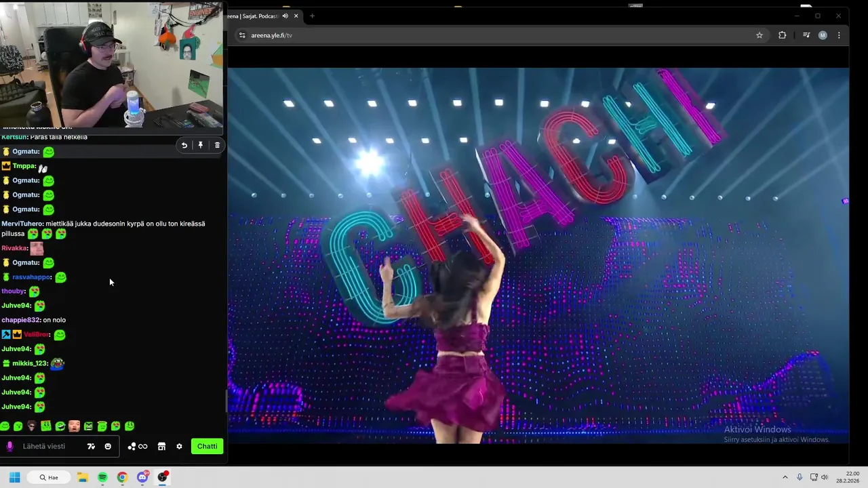Open the chat shop storefront icon
Image resolution: width=868 pixels, height=488 pixels.
click(x=161, y=446)
